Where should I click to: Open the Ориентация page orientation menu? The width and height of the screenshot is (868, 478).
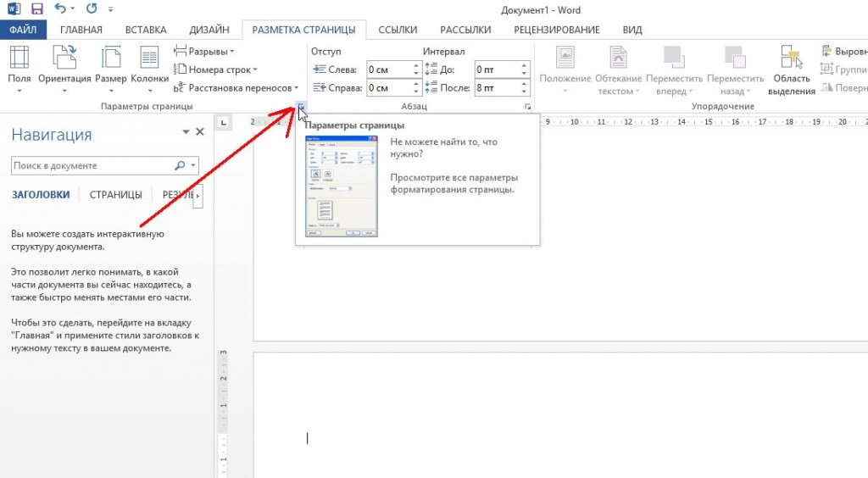coord(64,69)
